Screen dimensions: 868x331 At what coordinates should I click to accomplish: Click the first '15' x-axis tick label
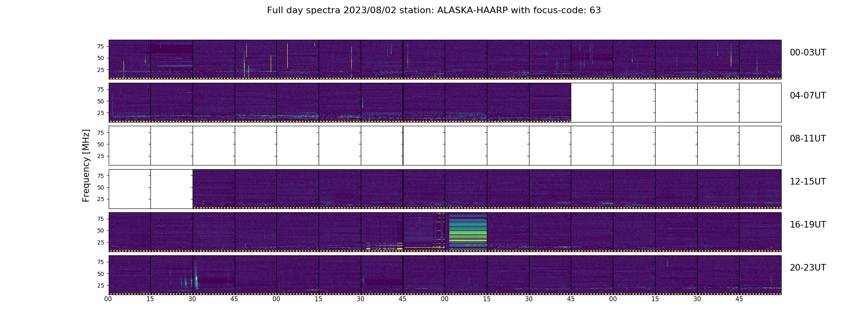click(150, 299)
